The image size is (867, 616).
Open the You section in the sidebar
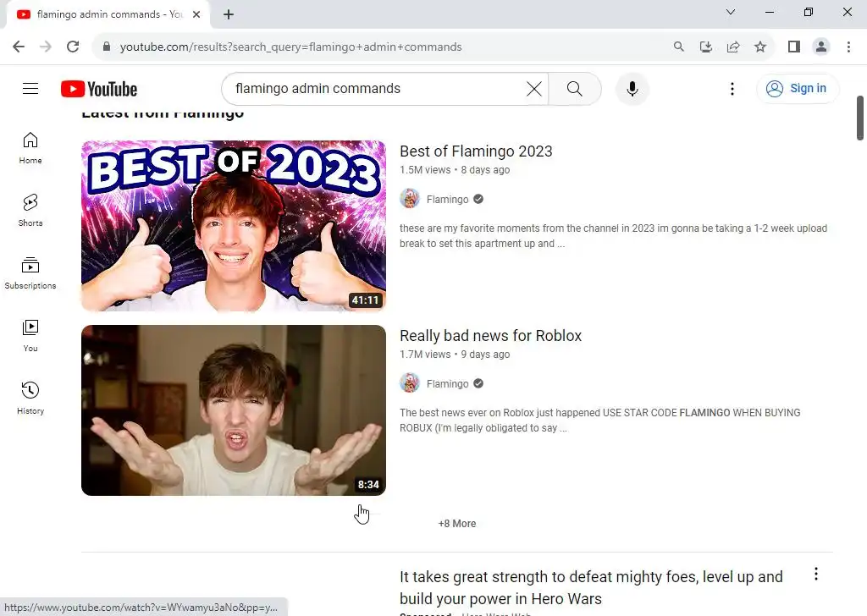click(30, 335)
